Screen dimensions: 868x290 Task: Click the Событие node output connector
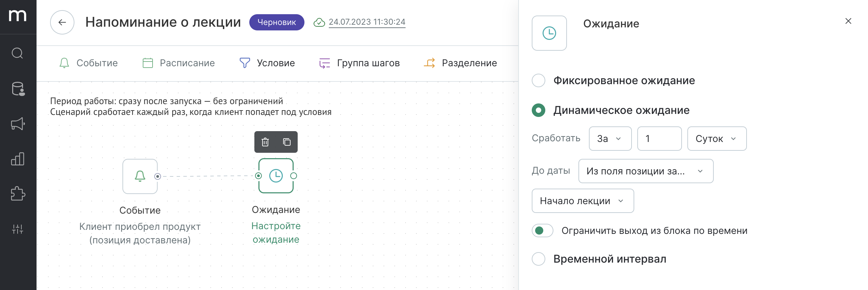pyautogui.click(x=158, y=176)
